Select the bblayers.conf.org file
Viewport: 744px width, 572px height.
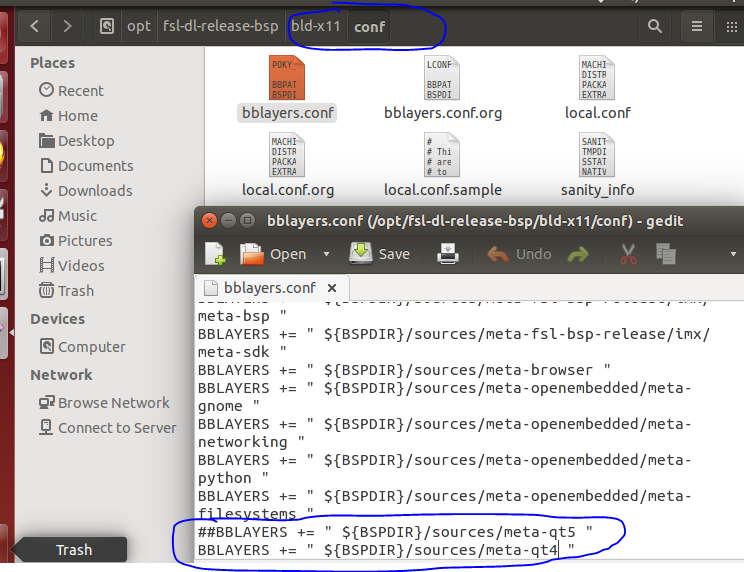[442, 89]
